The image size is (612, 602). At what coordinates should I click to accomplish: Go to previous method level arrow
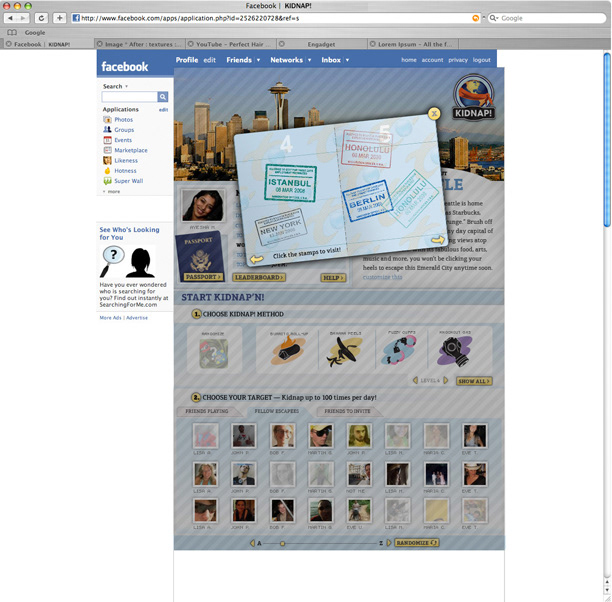pyautogui.click(x=415, y=380)
